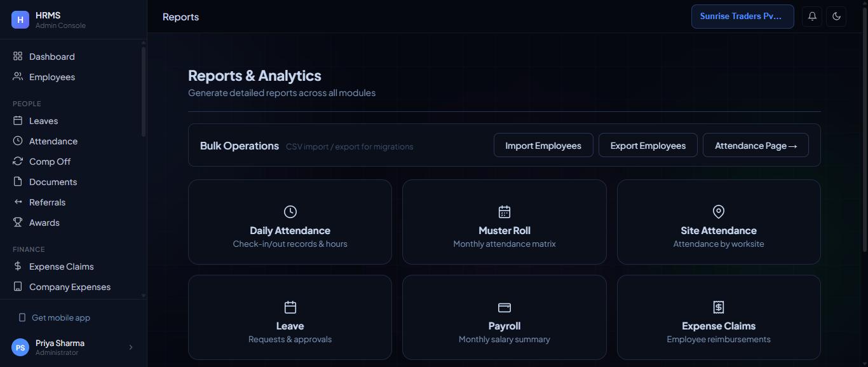The height and width of the screenshot is (367, 868).
Task: Click the Attendance clock icon in sidebar
Action: click(x=18, y=141)
